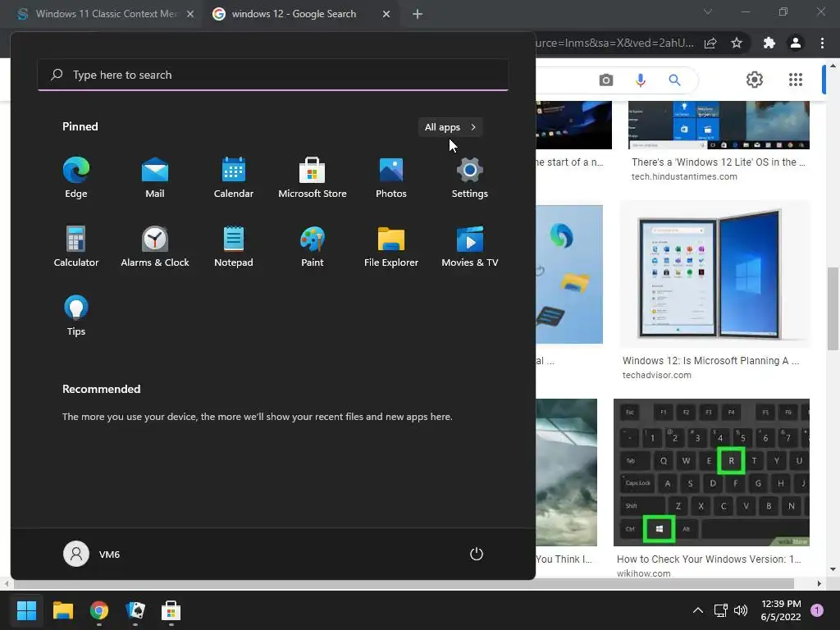Expand the All apps list
Image resolution: width=840 pixels, height=630 pixels.
tap(450, 127)
